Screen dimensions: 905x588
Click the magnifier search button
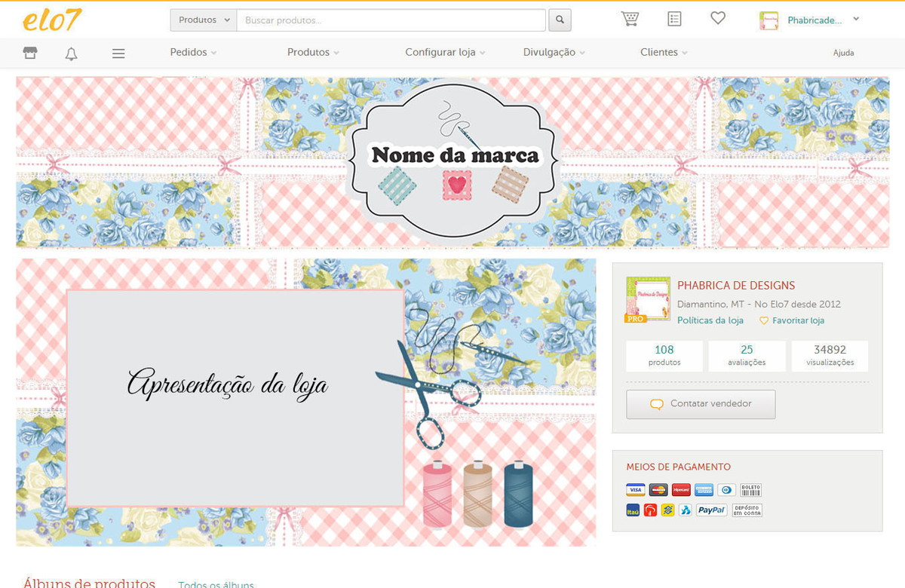pos(560,20)
